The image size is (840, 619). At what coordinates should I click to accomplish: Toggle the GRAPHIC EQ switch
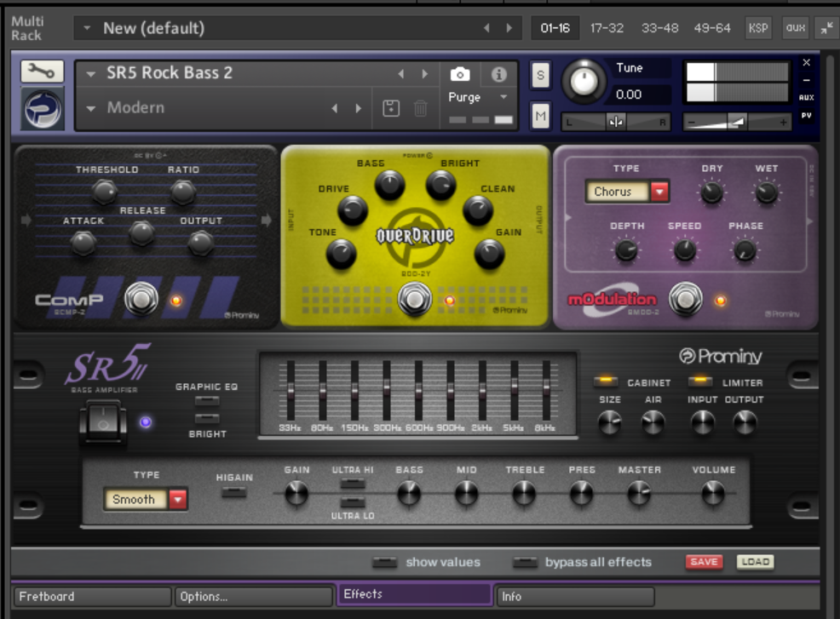point(207,400)
